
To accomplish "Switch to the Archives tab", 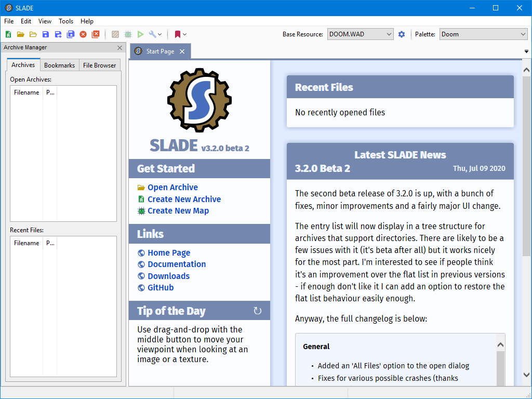I will point(23,65).
